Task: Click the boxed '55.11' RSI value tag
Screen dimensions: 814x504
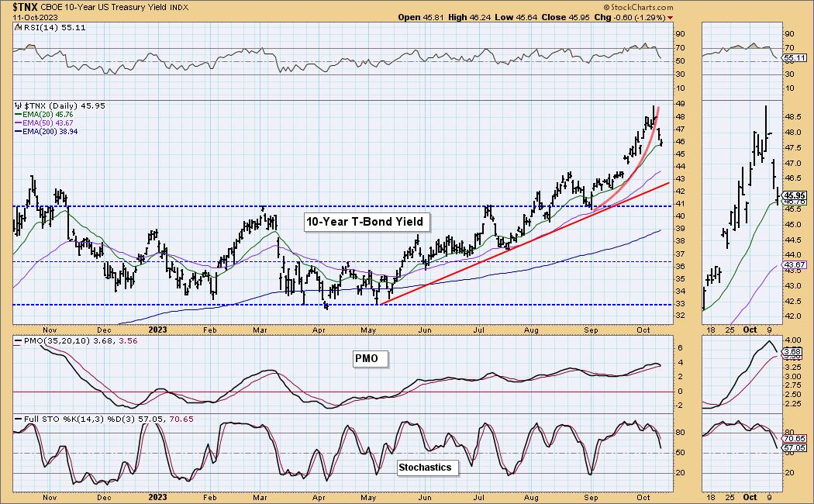Action: tap(795, 58)
